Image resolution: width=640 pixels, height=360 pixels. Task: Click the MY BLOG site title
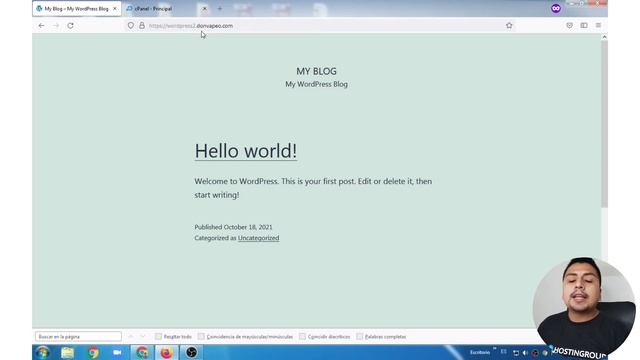(x=316, y=71)
